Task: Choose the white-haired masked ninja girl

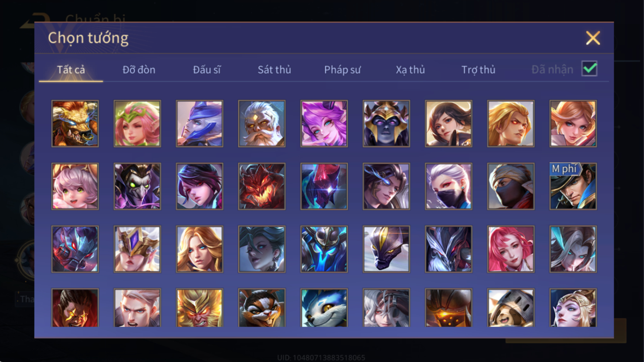Action: pyautogui.click(x=448, y=186)
